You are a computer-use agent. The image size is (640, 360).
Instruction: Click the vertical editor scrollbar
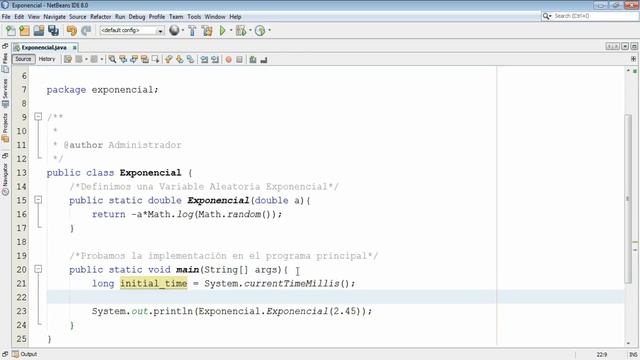pos(628,199)
